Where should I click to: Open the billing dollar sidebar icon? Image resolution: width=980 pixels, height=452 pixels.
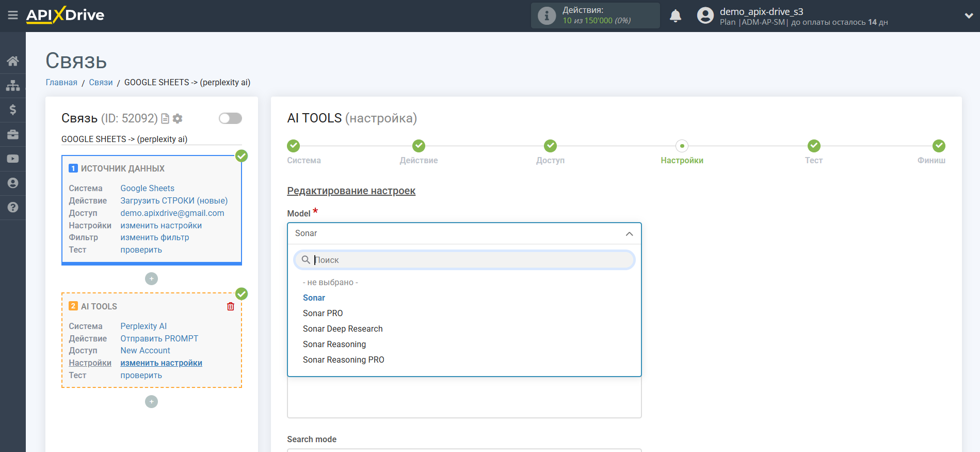(13, 110)
